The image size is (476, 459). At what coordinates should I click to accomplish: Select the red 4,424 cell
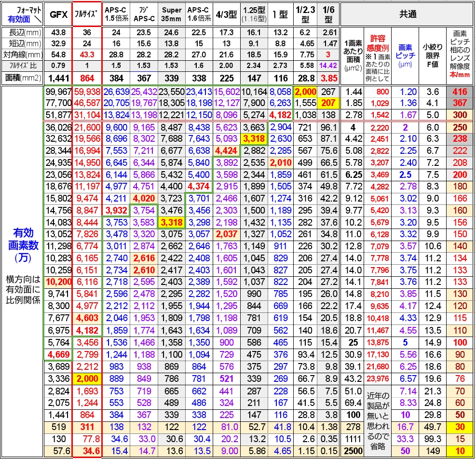pos(227,151)
